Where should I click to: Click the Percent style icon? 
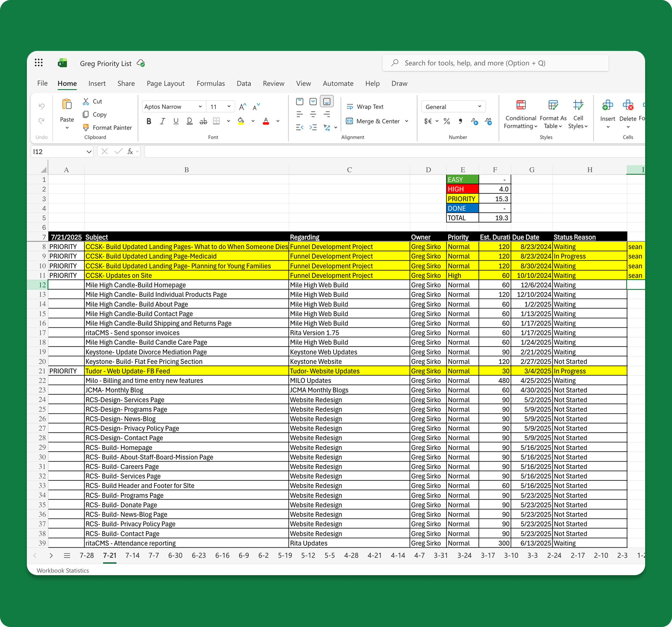click(446, 121)
